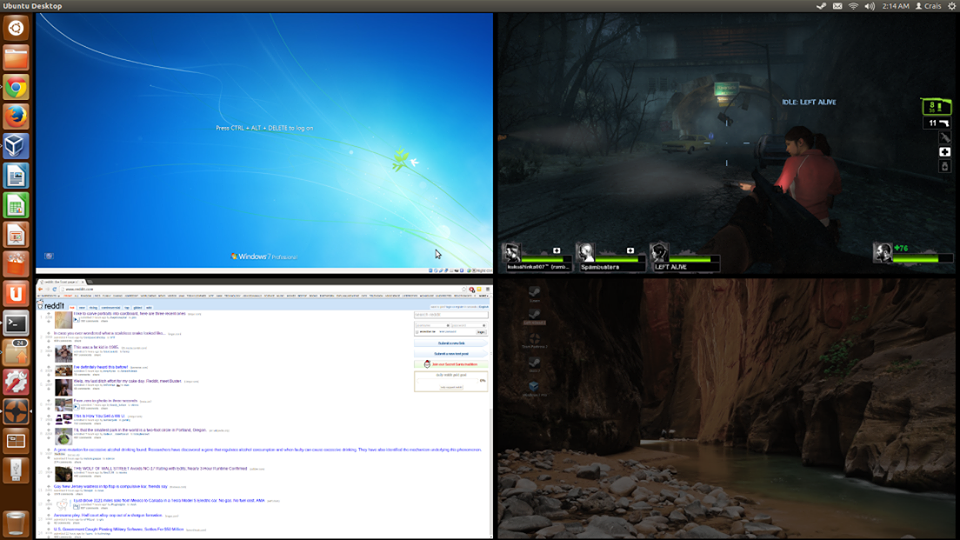Open Wi-Fi network indicator menu
The height and width of the screenshot is (540, 960).
tap(853, 6)
